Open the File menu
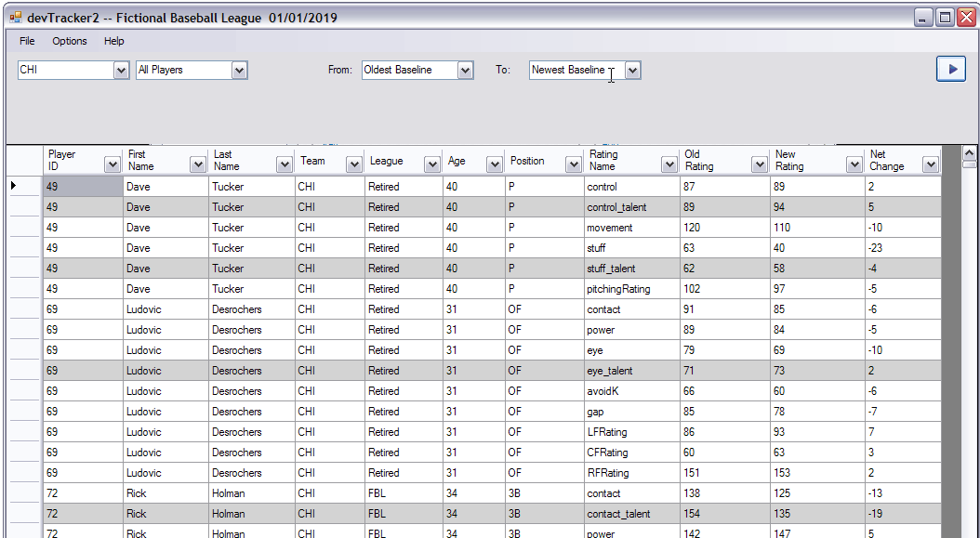Viewport: 980px width, 538px height. point(27,41)
